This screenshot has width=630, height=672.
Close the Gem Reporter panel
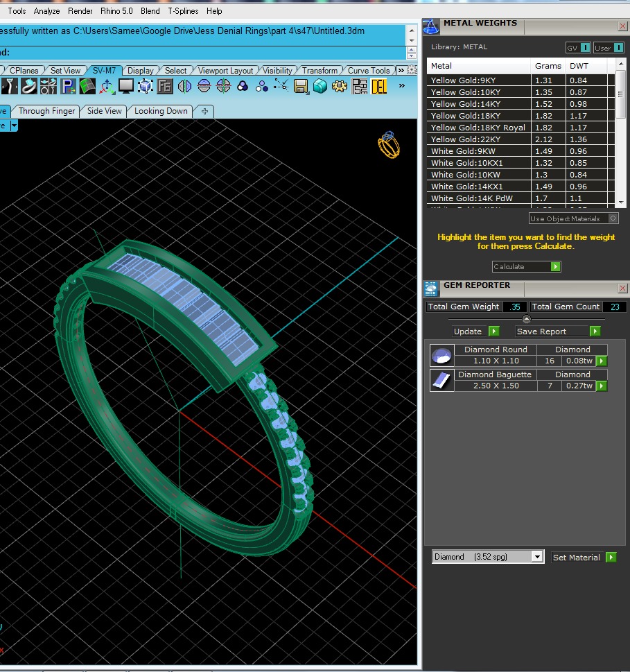(x=622, y=288)
